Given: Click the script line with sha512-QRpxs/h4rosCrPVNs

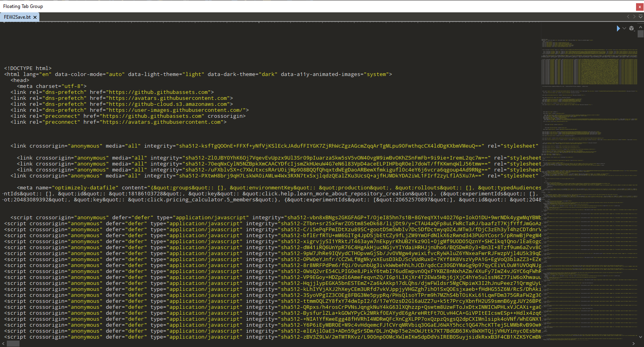Looking at the screenshot, I should (x=272, y=307).
